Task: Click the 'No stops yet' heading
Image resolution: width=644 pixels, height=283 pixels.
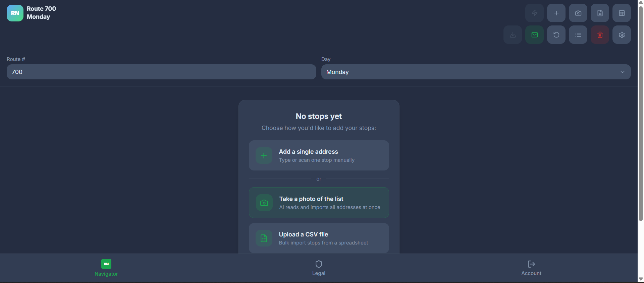Action: (x=319, y=116)
